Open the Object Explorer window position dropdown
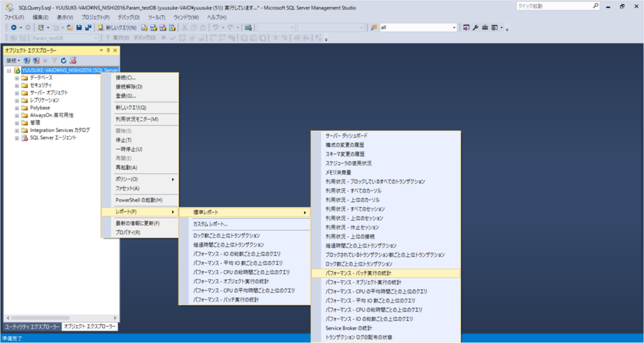Viewport: 644px width, 343px height. coord(101,50)
